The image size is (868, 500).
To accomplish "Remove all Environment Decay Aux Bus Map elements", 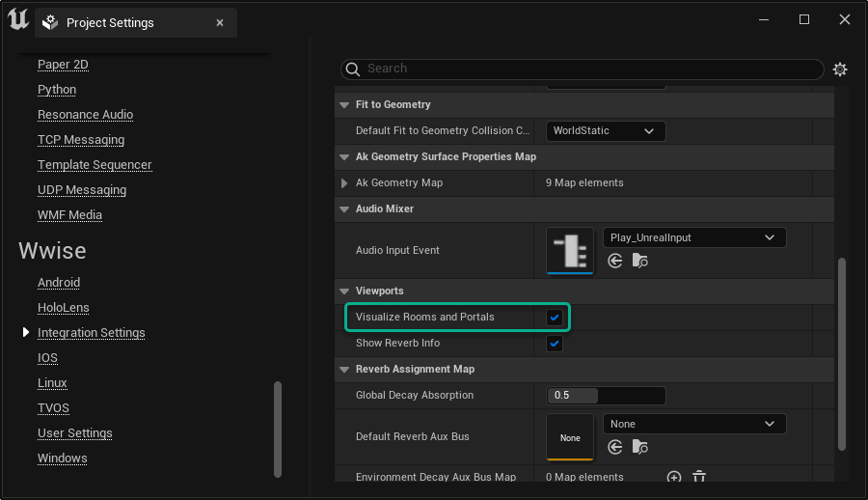I will tap(699, 477).
